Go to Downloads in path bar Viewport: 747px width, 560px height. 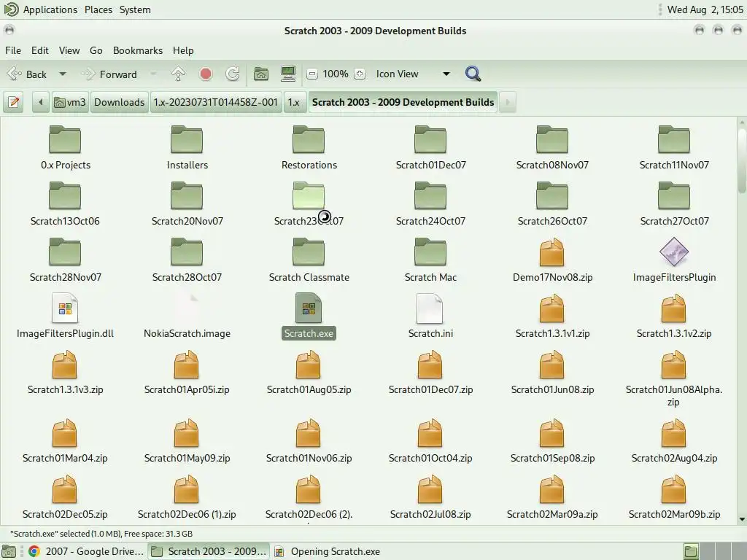119,102
